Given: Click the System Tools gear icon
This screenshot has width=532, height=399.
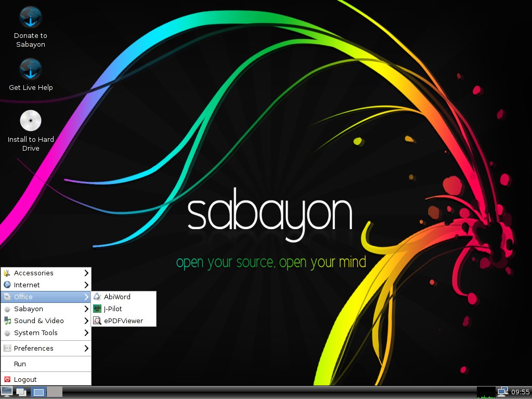Looking at the screenshot, I should click(x=7, y=333).
